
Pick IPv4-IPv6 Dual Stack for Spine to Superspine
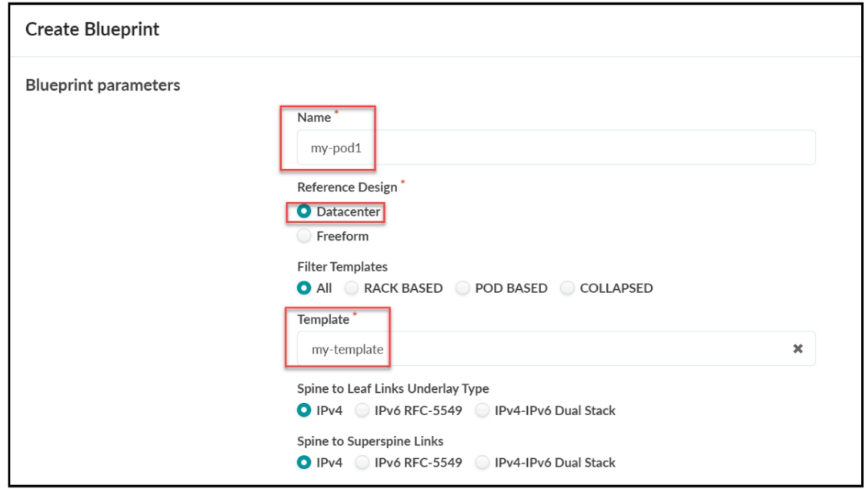[x=482, y=463]
